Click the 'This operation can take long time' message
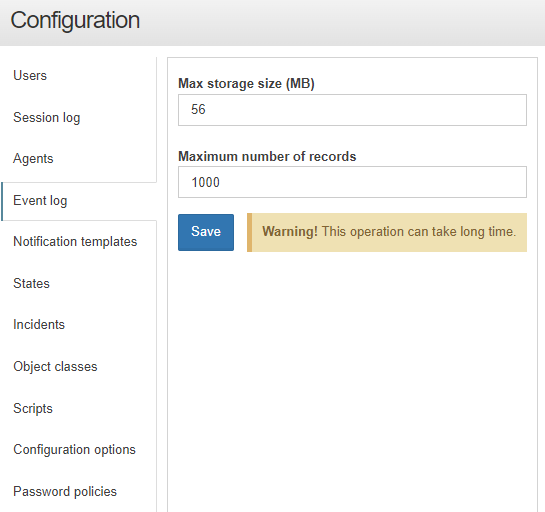This screenshot has width=545, height=512. (x=418, y=231)
